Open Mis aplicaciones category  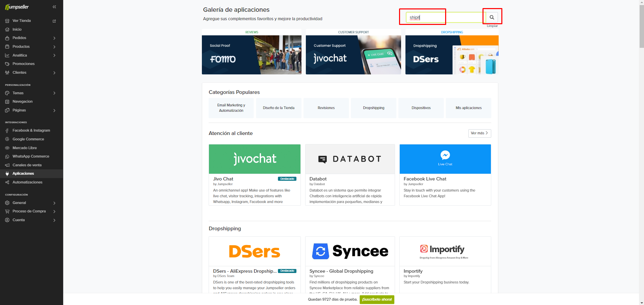click(x=468, y=108)
